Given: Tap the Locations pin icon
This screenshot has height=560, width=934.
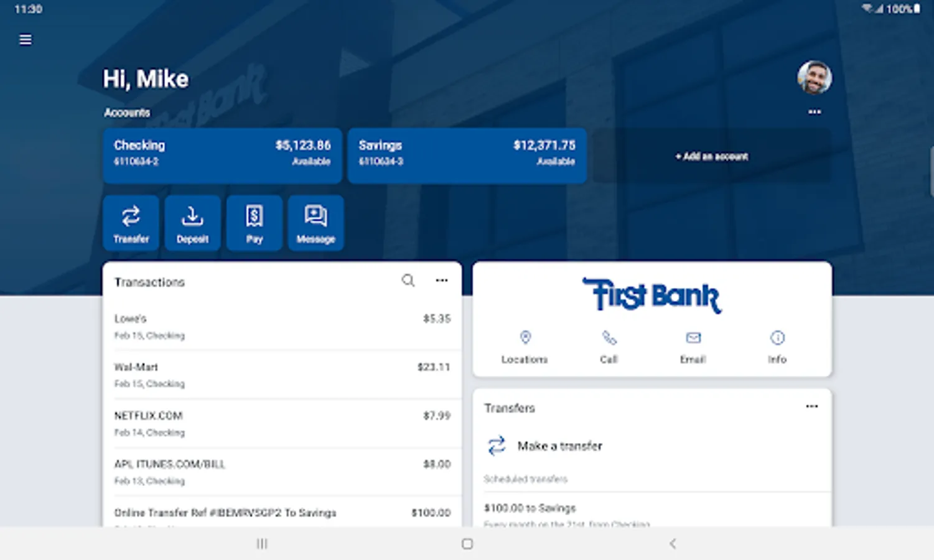Looking at the screenshot, I should (x=525, y=338).
